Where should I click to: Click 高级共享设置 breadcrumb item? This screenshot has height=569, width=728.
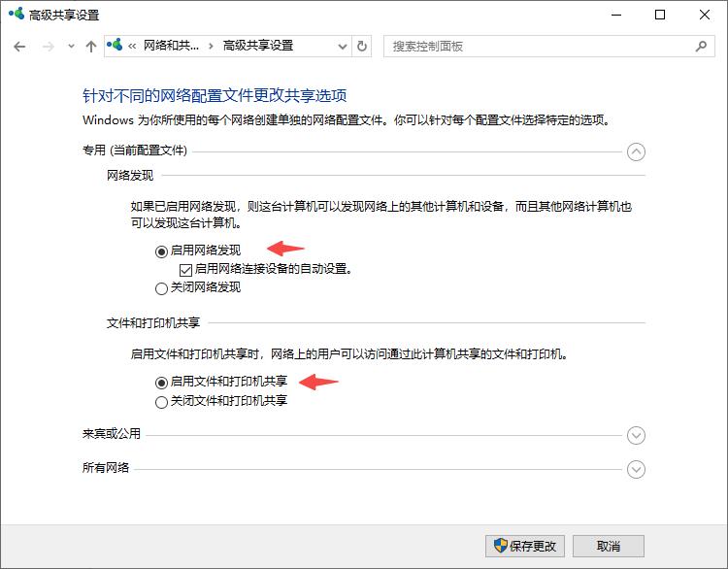(258, 46)
